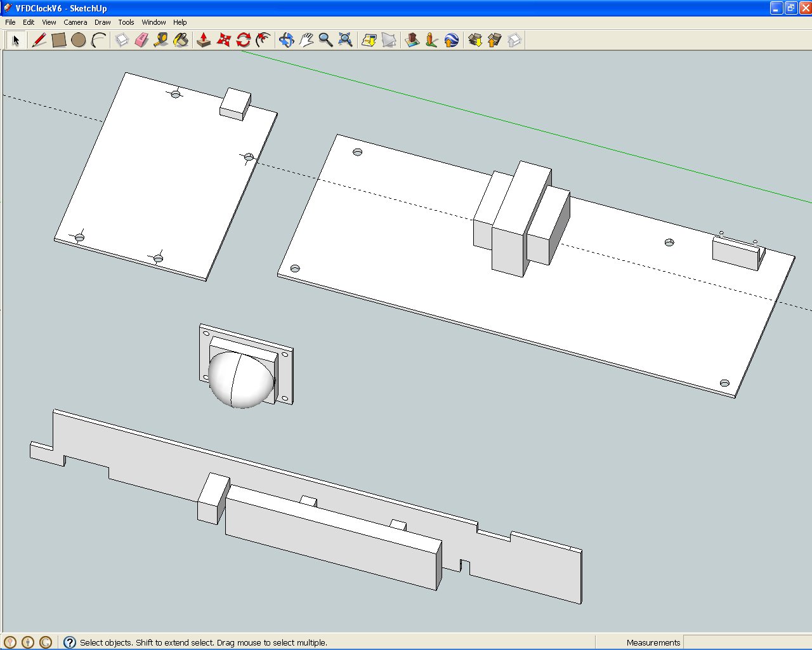This screenshot has height=650, width=812.
Task: Activate the Tape Measure tool
Action: (x=161, y=41)
